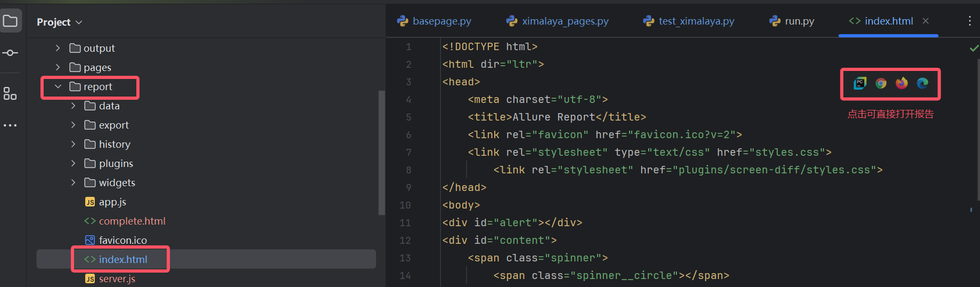Click the favicon.ico image file icon
The width and height of the screenshot is (980, 287).
[90, 241]
